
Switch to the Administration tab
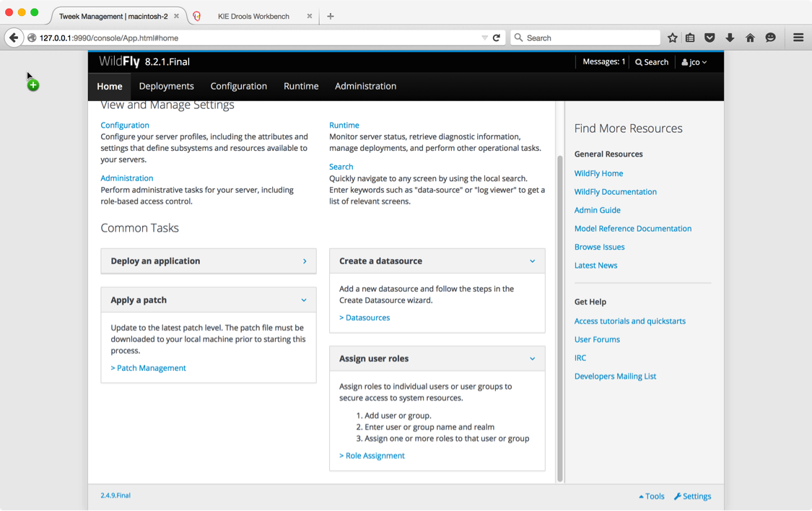click(x=366, y=87)
